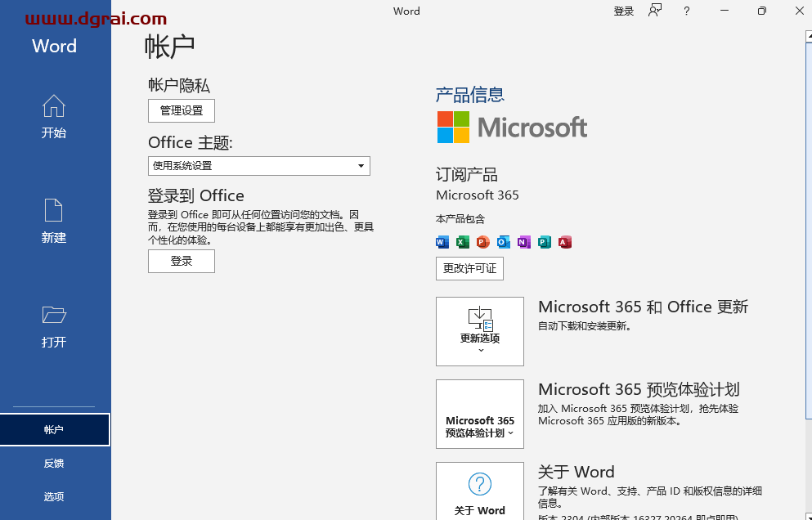The height and width of the screenshot is (520, 812).
Task: Click the New document (新建) icon
Action: coord(54,210)
